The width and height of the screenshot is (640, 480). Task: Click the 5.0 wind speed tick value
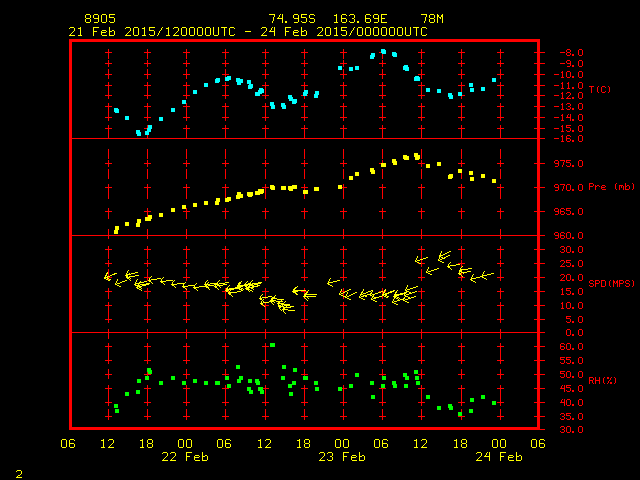pyautogui.click(x=574, y=320)
